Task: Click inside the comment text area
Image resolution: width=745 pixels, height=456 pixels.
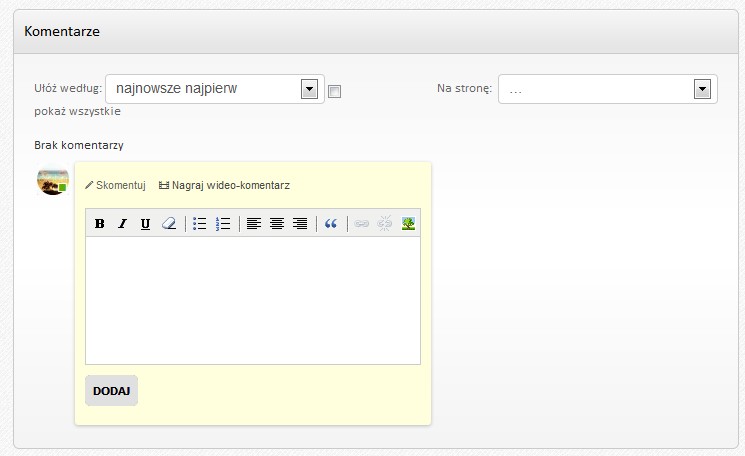Action: [x=252, y=300]
